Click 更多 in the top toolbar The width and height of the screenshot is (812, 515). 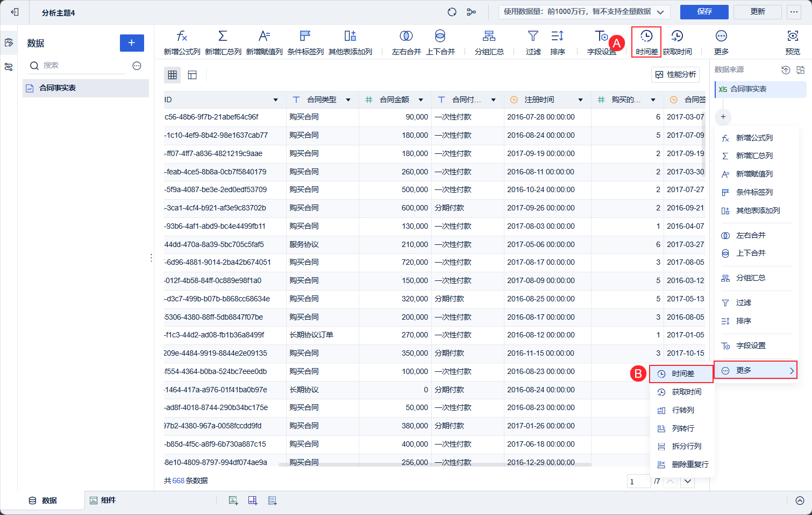tap(721, 43)
